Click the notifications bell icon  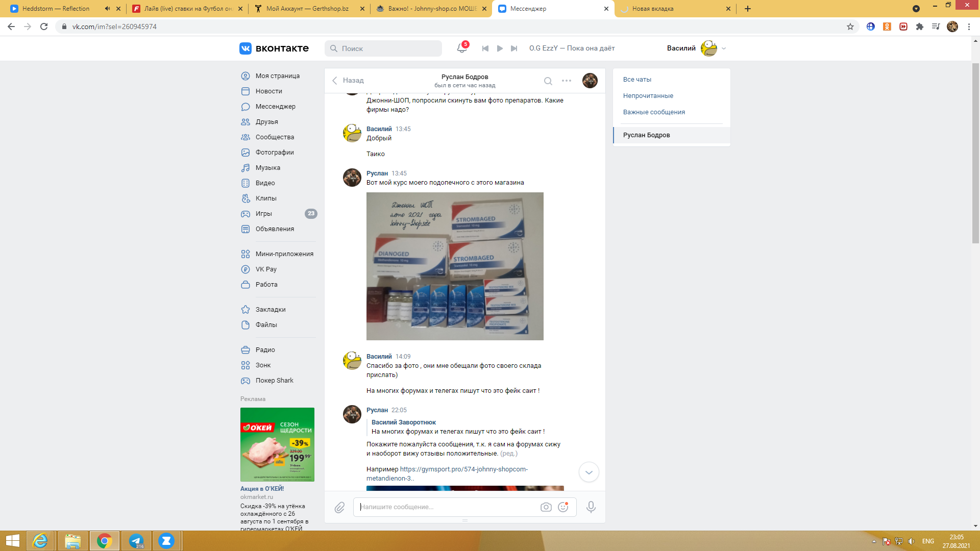(461, 48)
